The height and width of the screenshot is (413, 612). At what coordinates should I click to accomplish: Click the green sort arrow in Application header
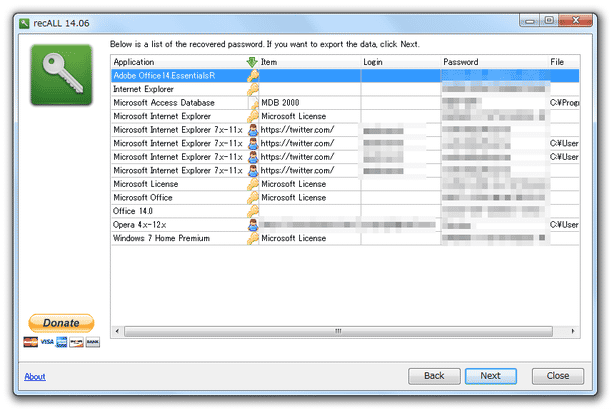[x=252, y=62]
